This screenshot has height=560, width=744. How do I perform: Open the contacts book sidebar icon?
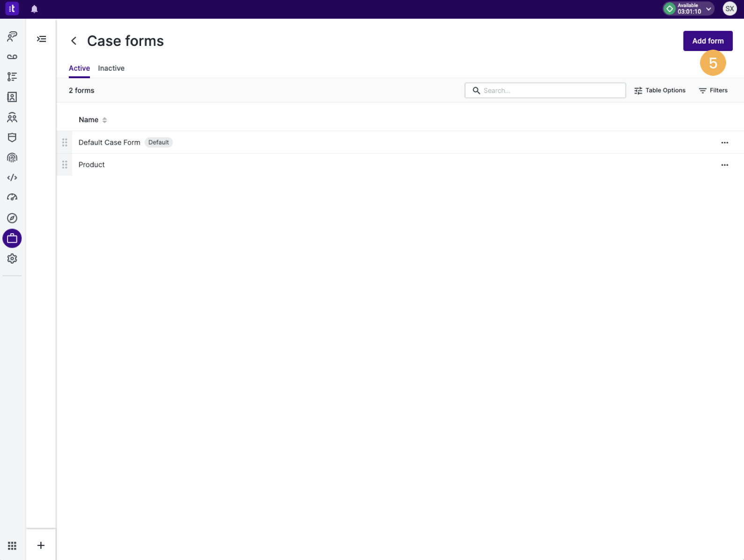click(x=12, y=97)
